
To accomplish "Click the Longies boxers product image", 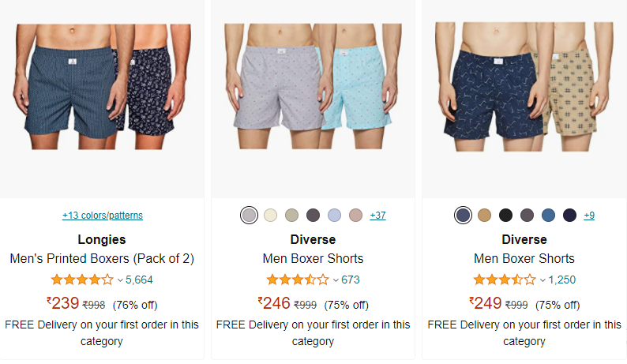I will coord(102,86).
